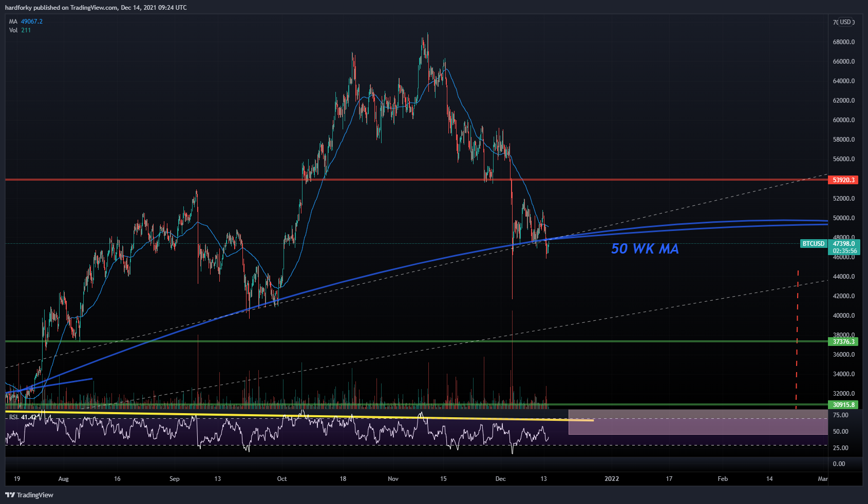Screen dimensions: 868x504
Task: Click the Oct label on time axis
Action: 282,479
